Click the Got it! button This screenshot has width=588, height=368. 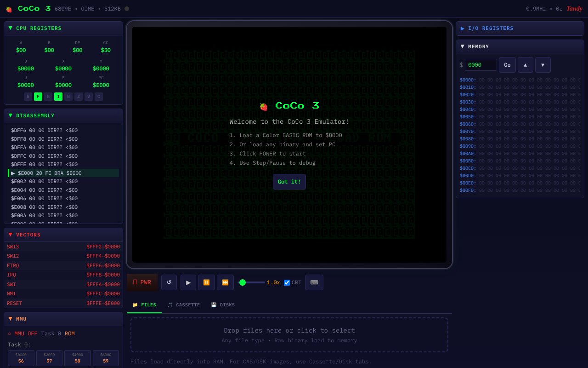coord(289,182)
